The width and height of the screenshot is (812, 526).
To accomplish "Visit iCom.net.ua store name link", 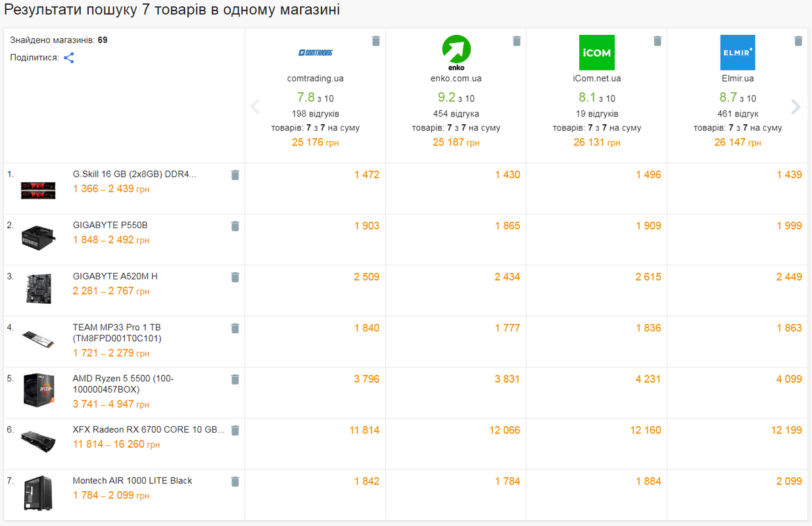I will pyautogui.click(x=597, y=78).
